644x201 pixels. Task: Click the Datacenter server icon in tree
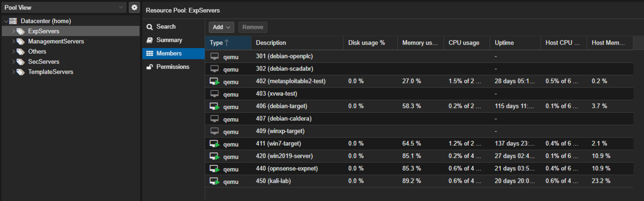(14, 21)
